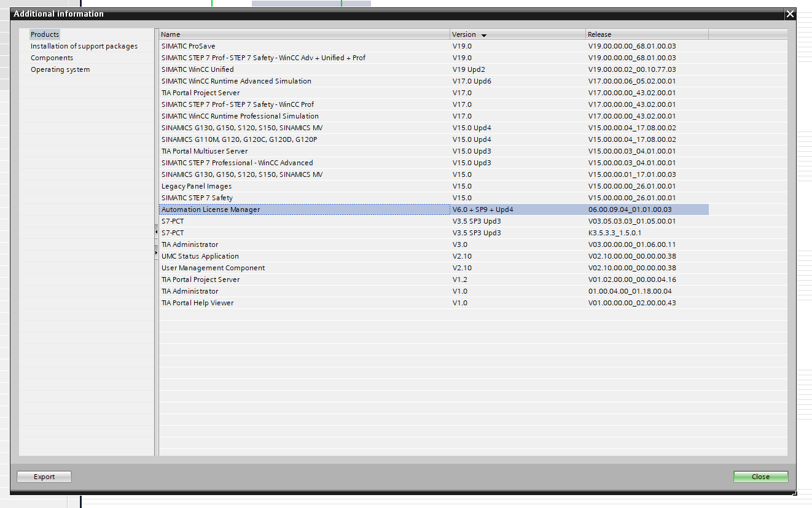The height and width of the screenshot is (508, 812).
Task: Click the right-pointing splitter arrow
Action: pos(156,252)
